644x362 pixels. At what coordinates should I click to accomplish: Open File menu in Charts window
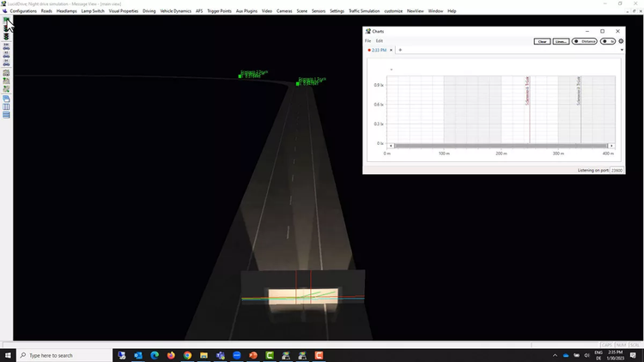(x=368, y=41)
